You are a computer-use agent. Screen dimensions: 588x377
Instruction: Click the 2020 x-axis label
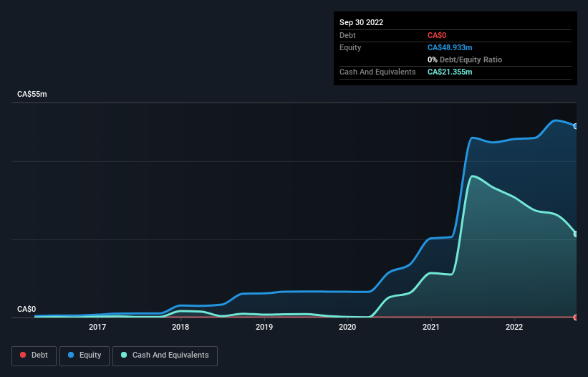point(347,327)
